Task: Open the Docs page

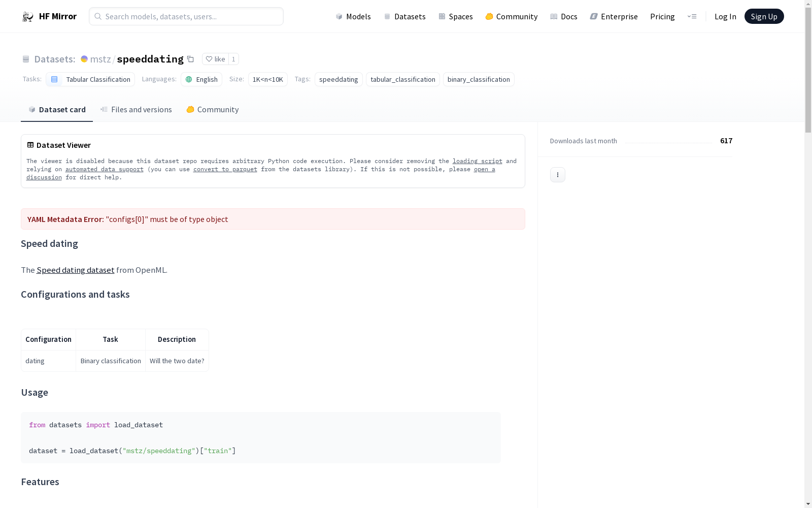Action: [564, 16]
